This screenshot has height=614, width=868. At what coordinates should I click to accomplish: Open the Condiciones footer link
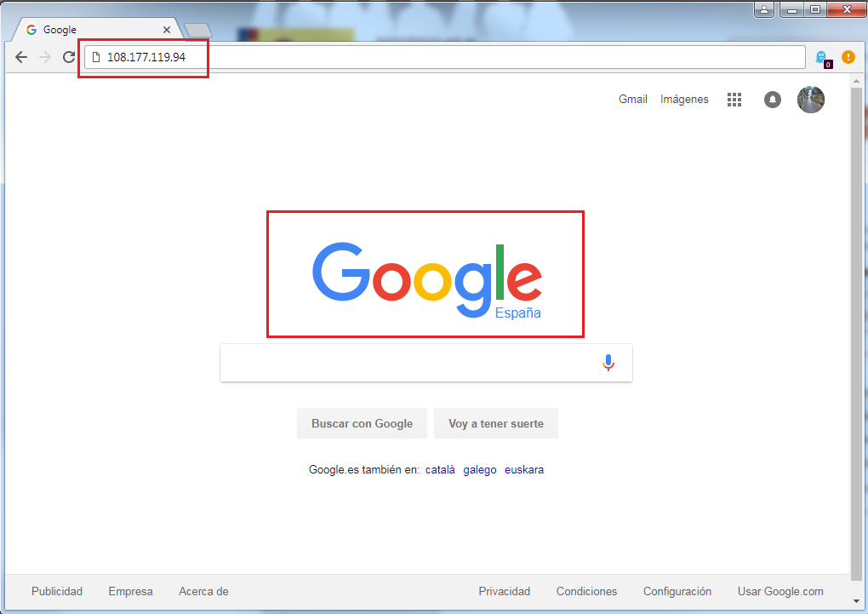click(x=587, y=591)
